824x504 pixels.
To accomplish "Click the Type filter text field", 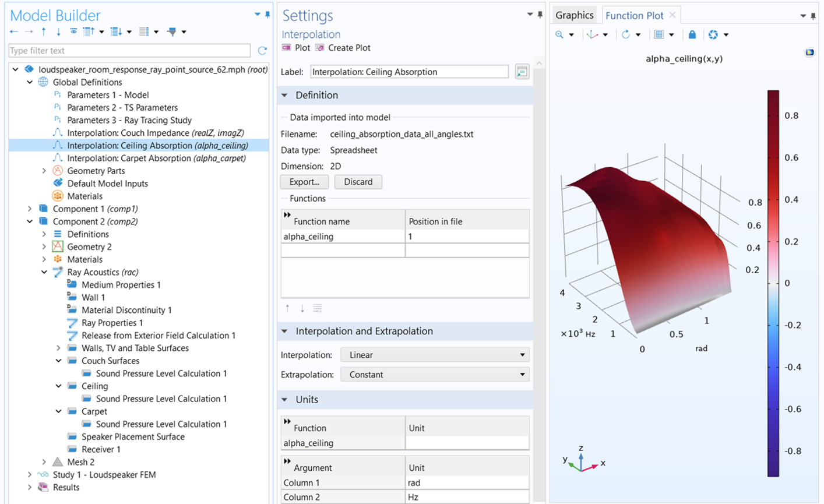I will click(x=129, y=51).
